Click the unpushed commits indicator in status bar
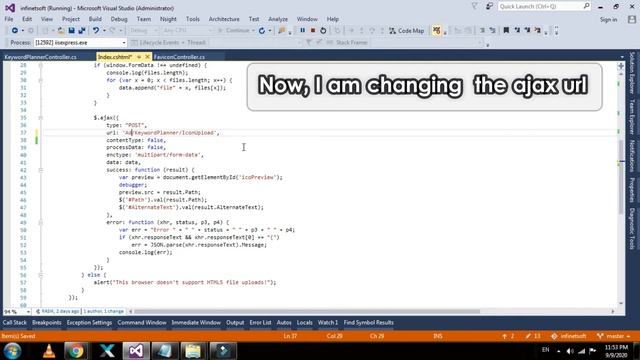This screenshot has height=360, width=640. pos(508,336)
